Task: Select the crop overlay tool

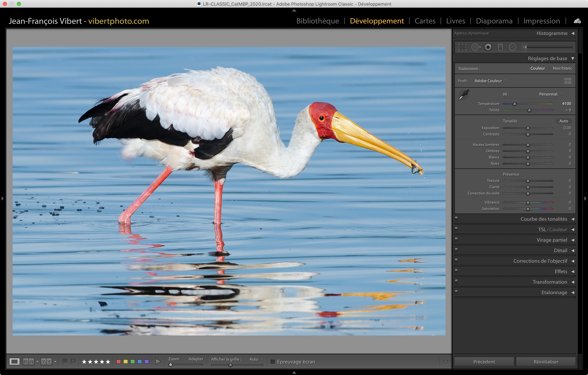Action: coord(462,47)
